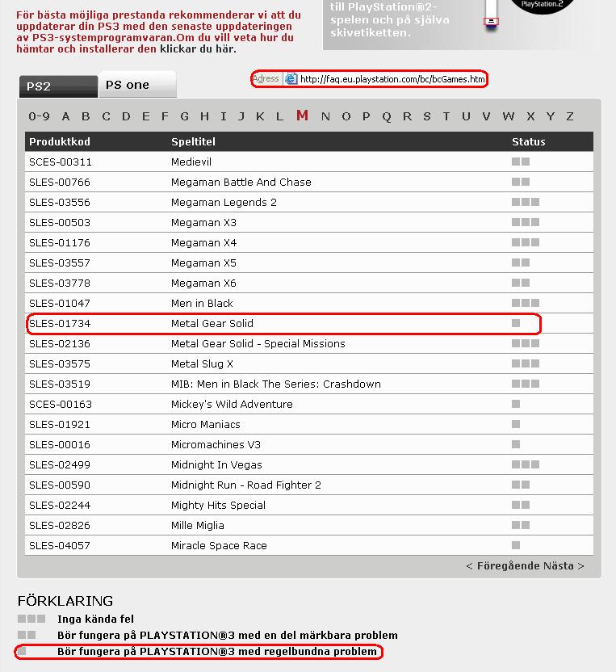Select letter N in alphabet index
Viewport: 616px width, 672px height.
(325, 116)
